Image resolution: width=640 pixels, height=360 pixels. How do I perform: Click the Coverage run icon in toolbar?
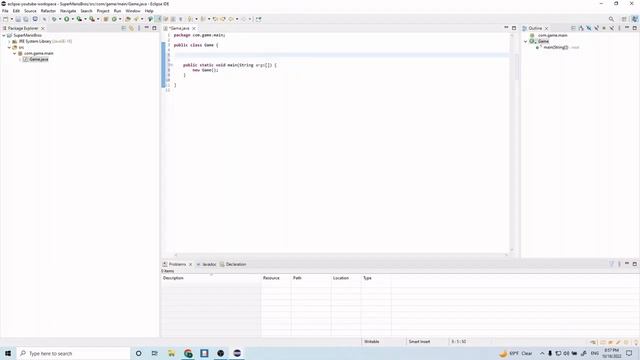coord(79,19)
